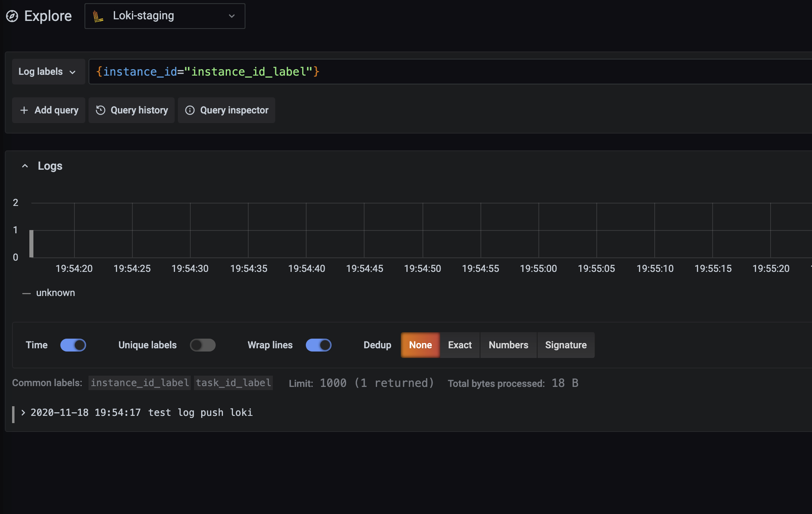Open the Loki-staging datasource selector
Viewport: 812px width, 514px height.
(x=165, y=16)
